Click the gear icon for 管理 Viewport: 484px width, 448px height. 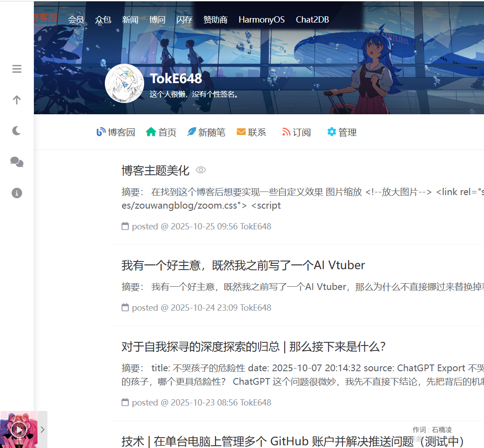(332, 132)
